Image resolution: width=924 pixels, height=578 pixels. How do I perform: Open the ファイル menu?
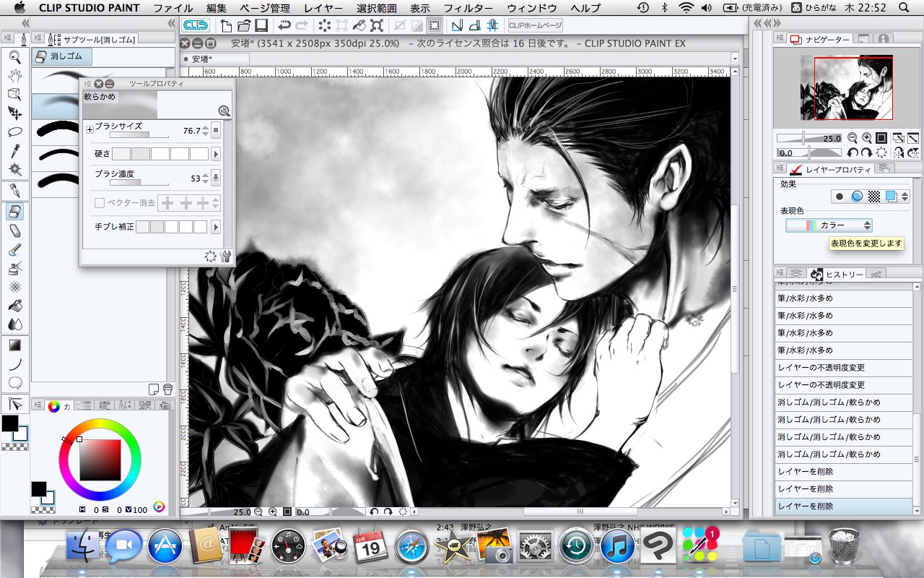[173, 8]
